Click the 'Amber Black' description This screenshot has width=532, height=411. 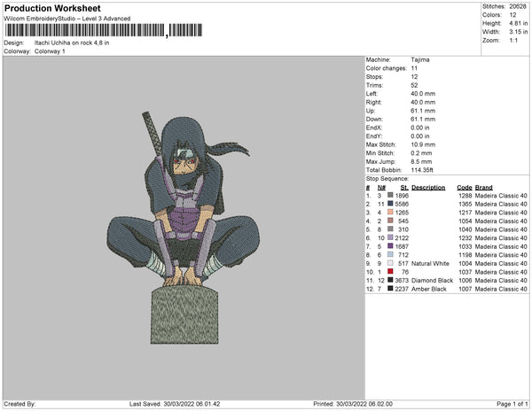429,289
